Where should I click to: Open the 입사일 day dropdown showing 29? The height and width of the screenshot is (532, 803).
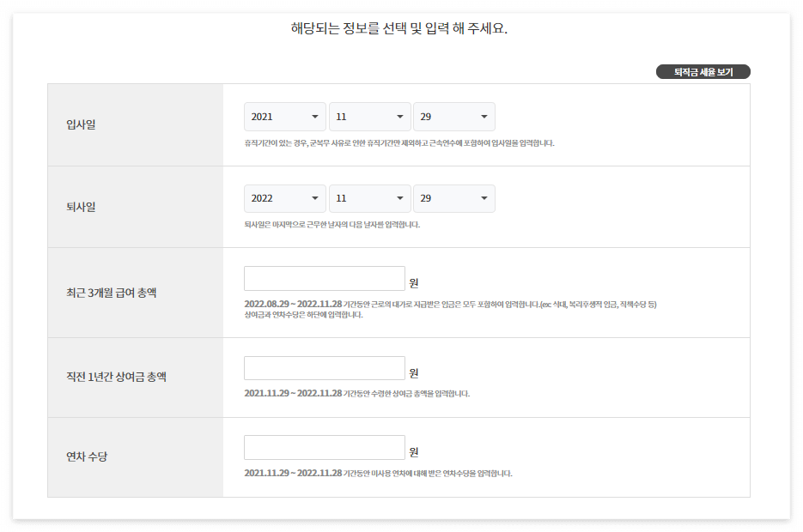(453, 116)
